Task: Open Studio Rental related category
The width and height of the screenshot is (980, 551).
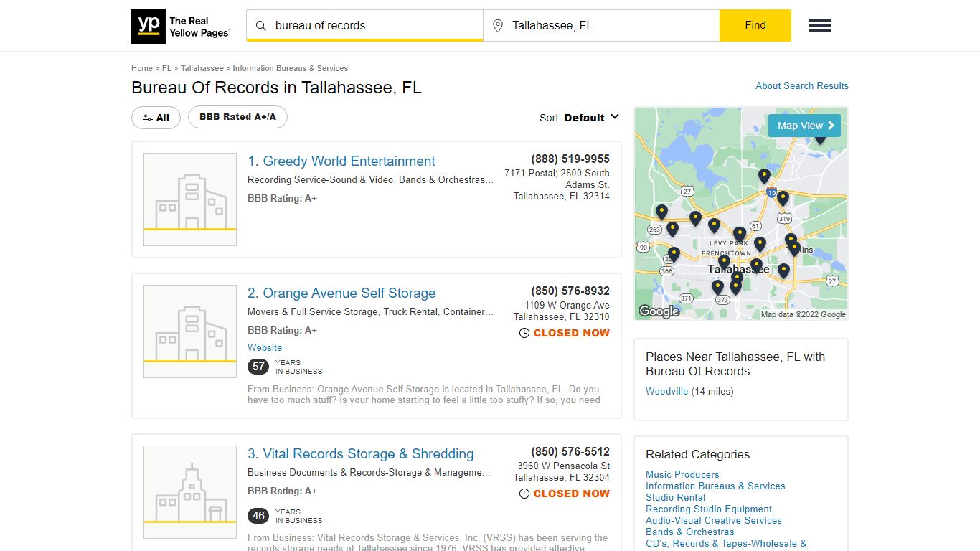Action: tap(675, 497)
